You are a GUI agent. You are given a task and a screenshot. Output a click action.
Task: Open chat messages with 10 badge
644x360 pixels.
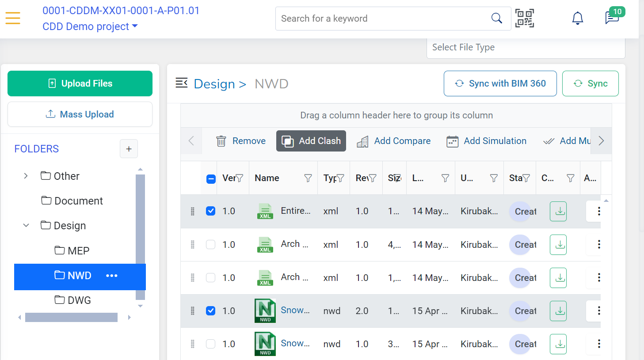(x=612, y=18)
